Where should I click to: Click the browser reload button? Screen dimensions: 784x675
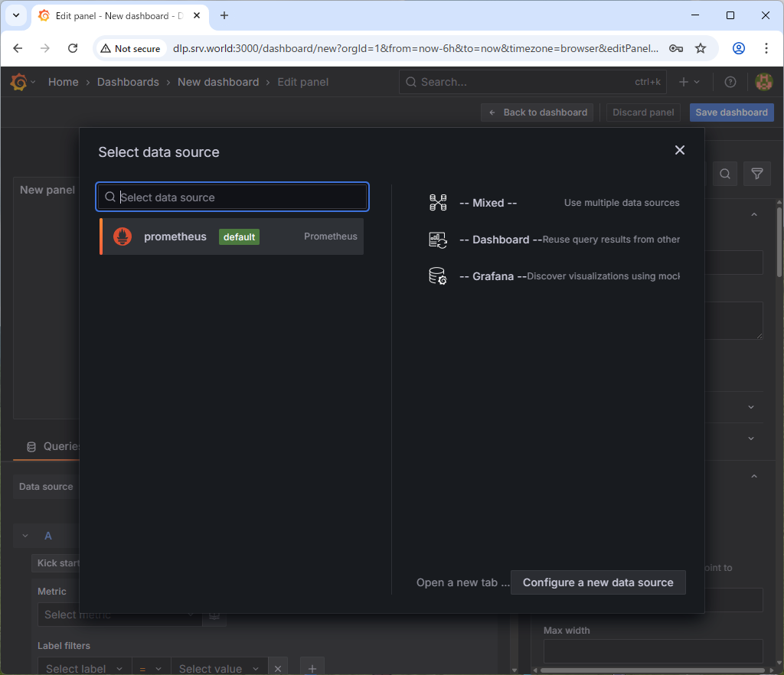(x=73, y=48)
